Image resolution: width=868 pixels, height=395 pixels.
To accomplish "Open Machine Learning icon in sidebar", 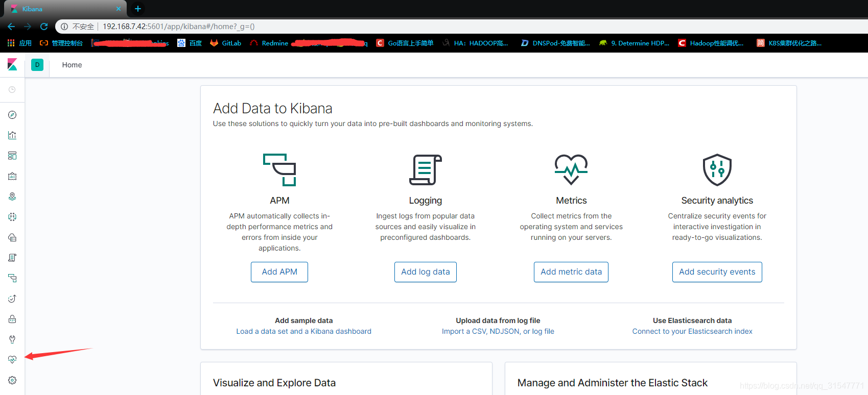I will coord(12,217).
